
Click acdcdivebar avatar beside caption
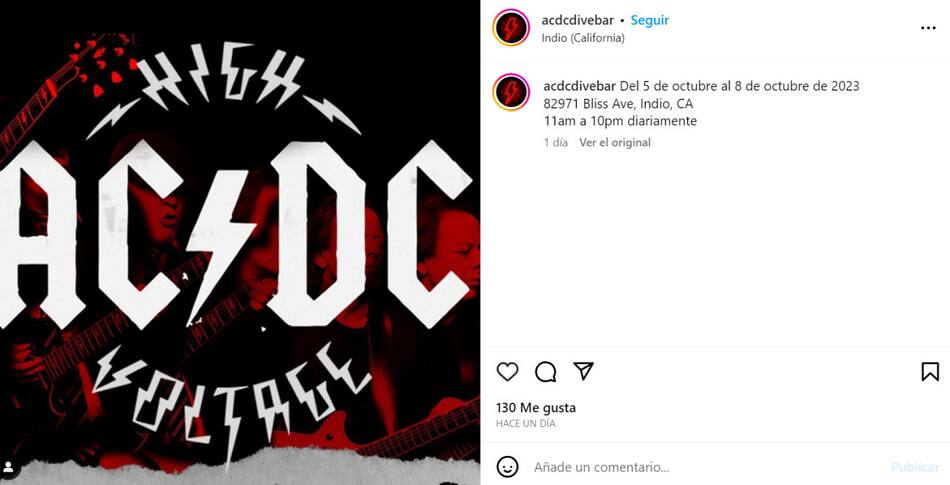coord(511,92)
